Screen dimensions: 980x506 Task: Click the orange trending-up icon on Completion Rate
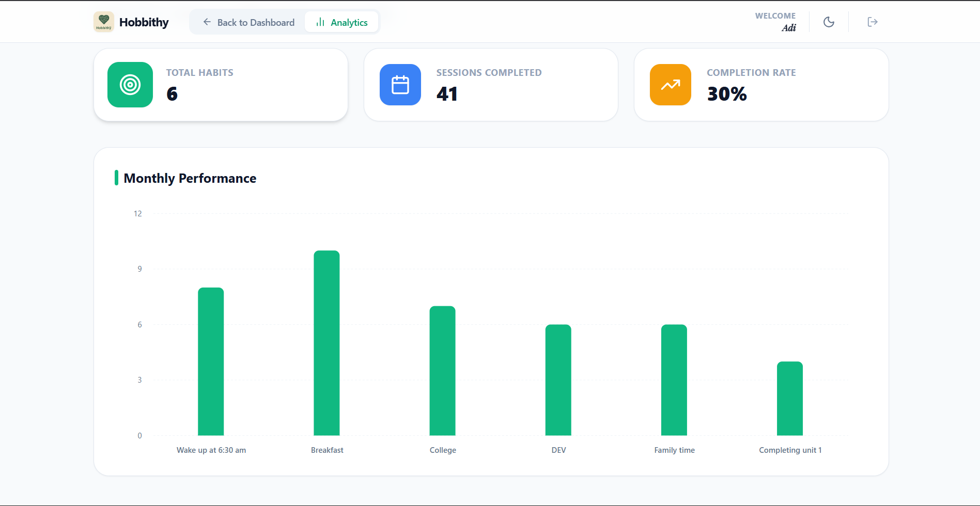coord(670,85)
